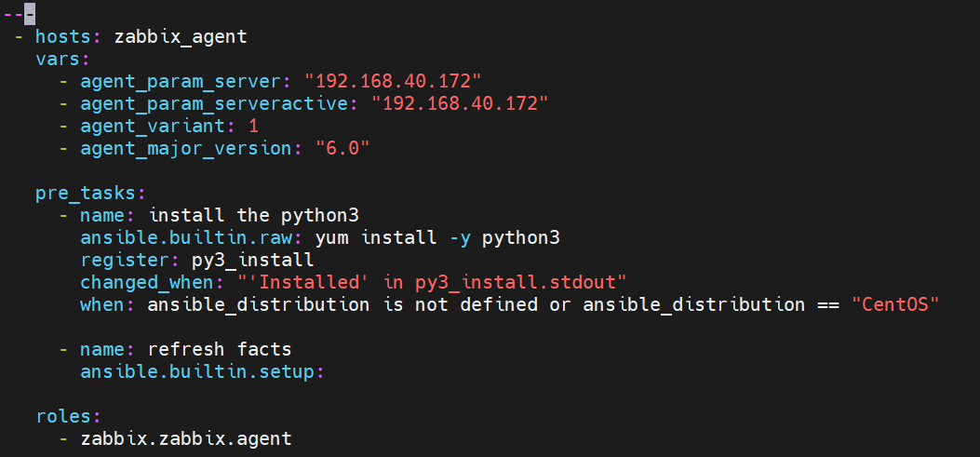The height and width of the screenshot is (457, 980).
Task: Click the "CentOS" string
Action: tap(895, 305)
